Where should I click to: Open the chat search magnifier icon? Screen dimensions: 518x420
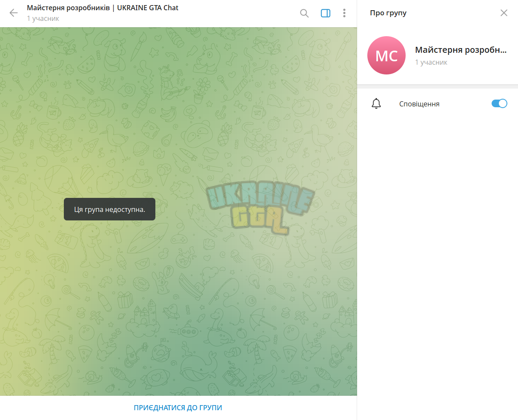coord(304,13)
